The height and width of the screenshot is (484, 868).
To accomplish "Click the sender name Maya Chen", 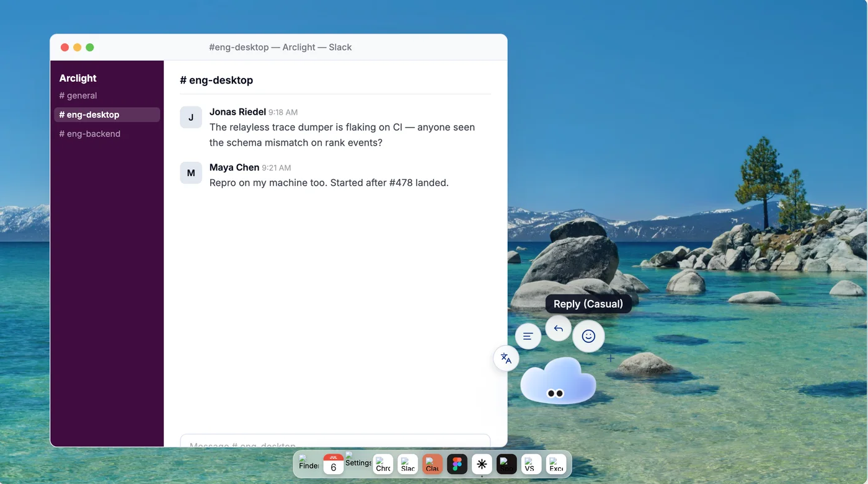I will pos(234,167).
